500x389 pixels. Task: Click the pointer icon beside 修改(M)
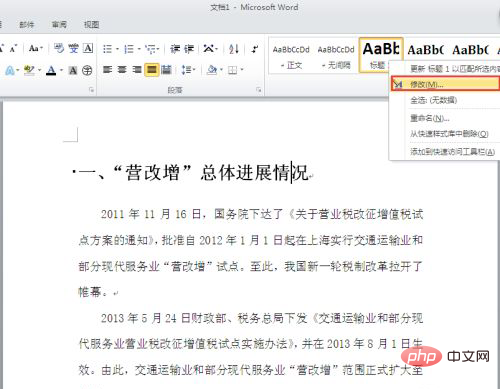[397, 84]
